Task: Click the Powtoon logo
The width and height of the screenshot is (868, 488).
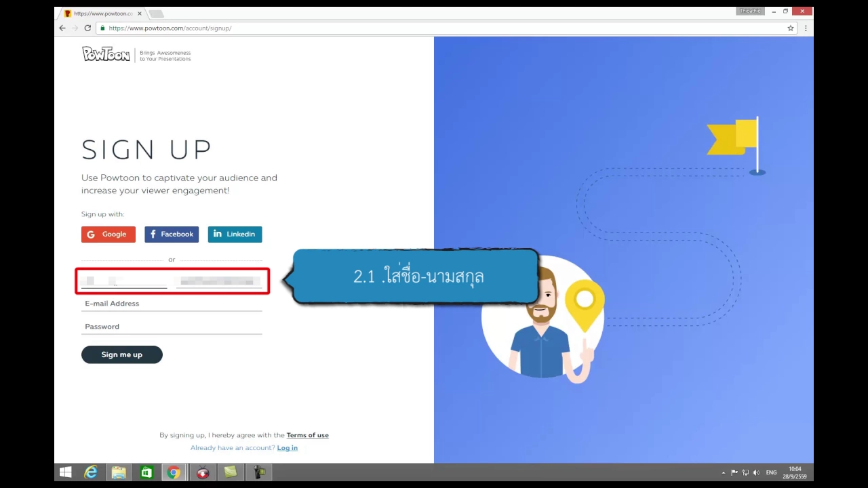Action: [106, 54]
